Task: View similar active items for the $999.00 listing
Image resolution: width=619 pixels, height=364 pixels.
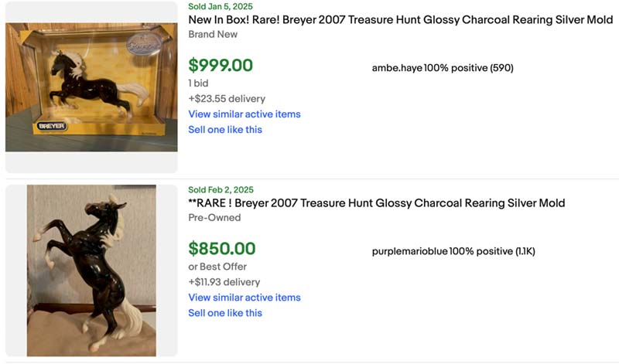Action: [x=245, y=114]
